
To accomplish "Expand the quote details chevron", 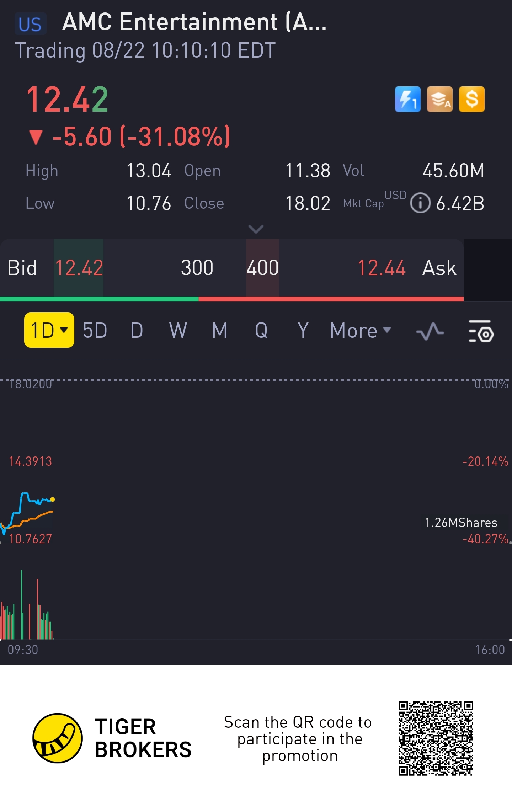I will pyautogui.click(x=256, y=229).
